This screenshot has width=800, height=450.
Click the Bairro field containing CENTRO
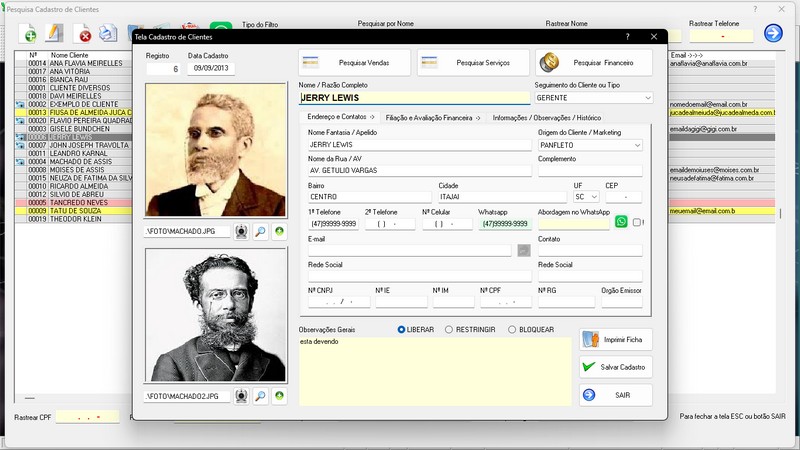click(370, 196)
